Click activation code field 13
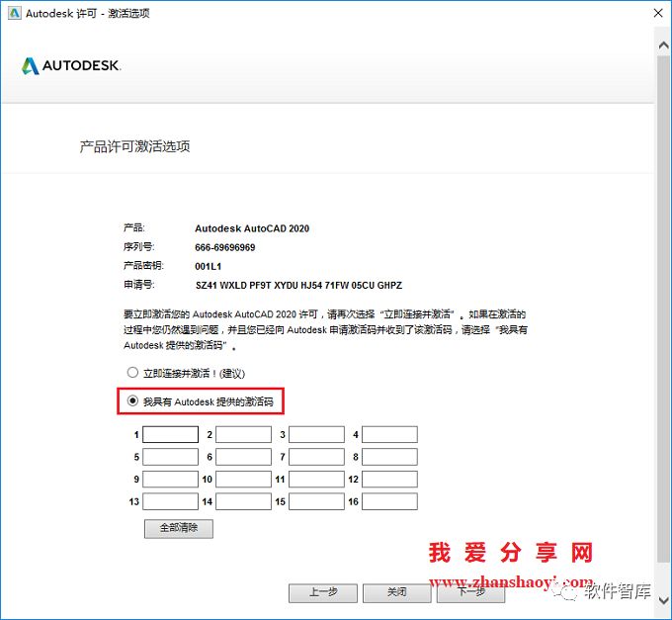The image size is (672, 620). click(x=171, y=501)
